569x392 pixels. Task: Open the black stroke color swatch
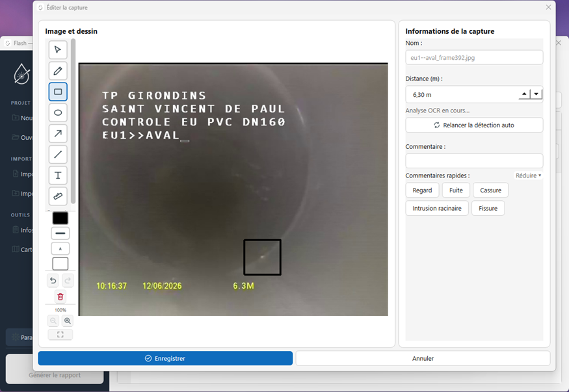[60, 218]
